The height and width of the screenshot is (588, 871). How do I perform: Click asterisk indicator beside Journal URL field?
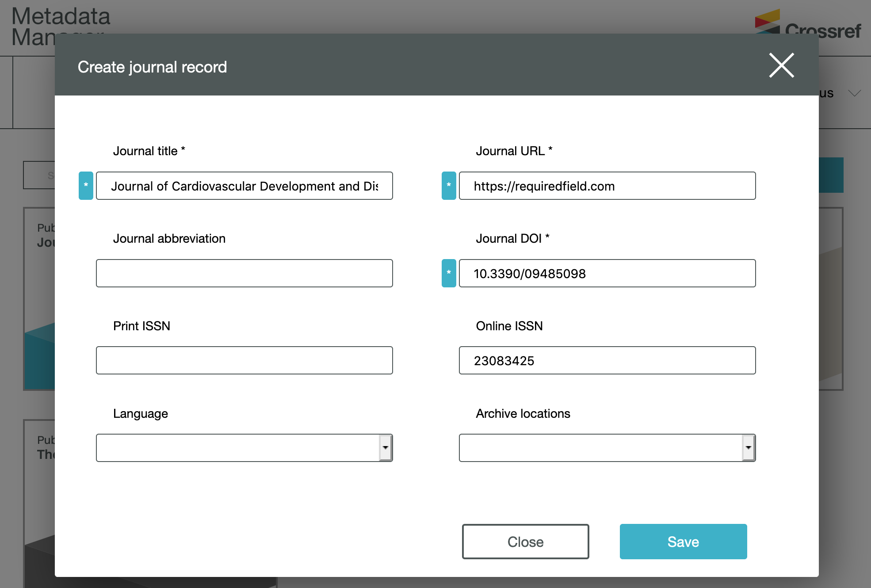point(448,186)
